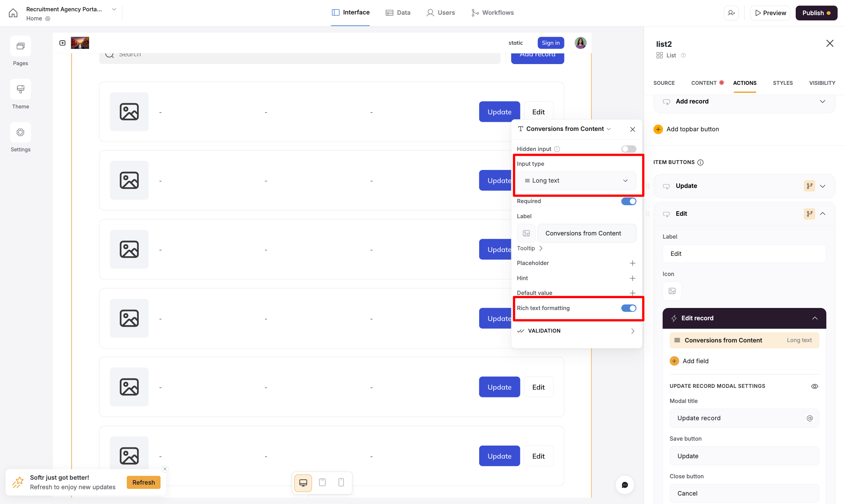The height and width of the screenshot is (504, 845).
Task: Switch to tablet device preview icon
Action: coord(322,482)
